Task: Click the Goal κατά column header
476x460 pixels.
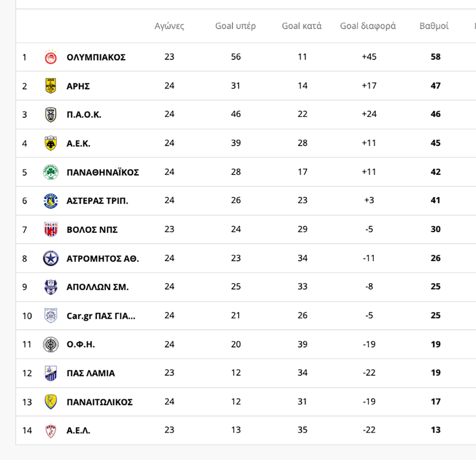Action: [x=302, y=26]
